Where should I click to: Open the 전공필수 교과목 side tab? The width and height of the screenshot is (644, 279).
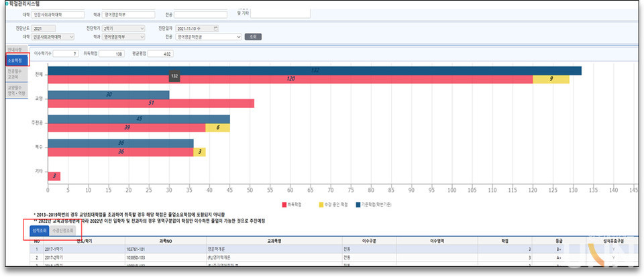(15, 72)
